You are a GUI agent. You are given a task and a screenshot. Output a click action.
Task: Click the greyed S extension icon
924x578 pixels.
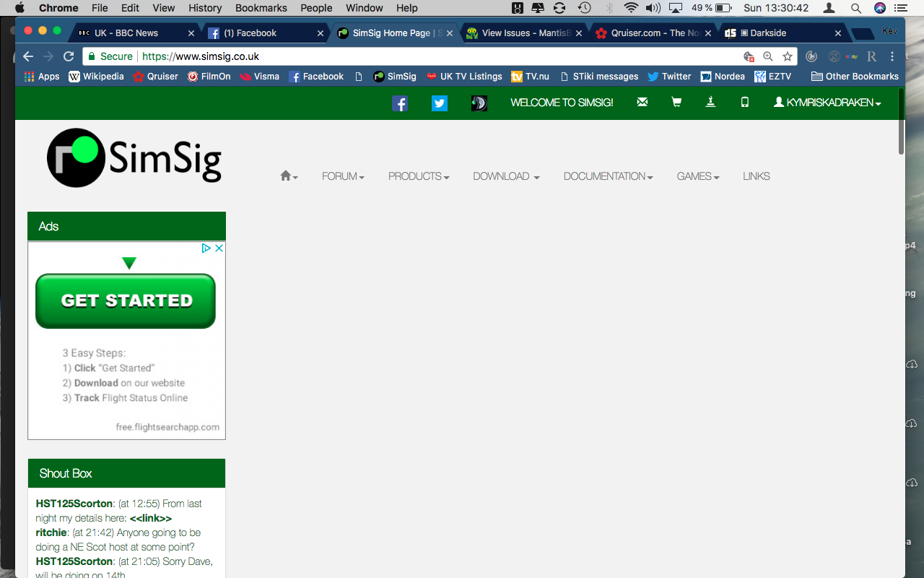[x=834, y=56]
